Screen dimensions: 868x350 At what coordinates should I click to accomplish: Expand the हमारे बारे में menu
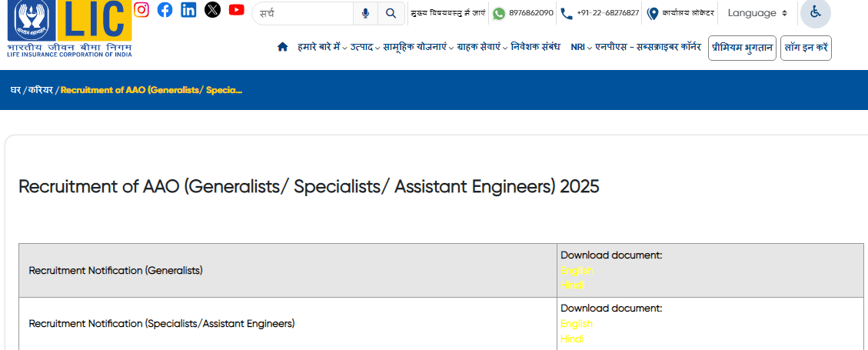pos(322,47)
